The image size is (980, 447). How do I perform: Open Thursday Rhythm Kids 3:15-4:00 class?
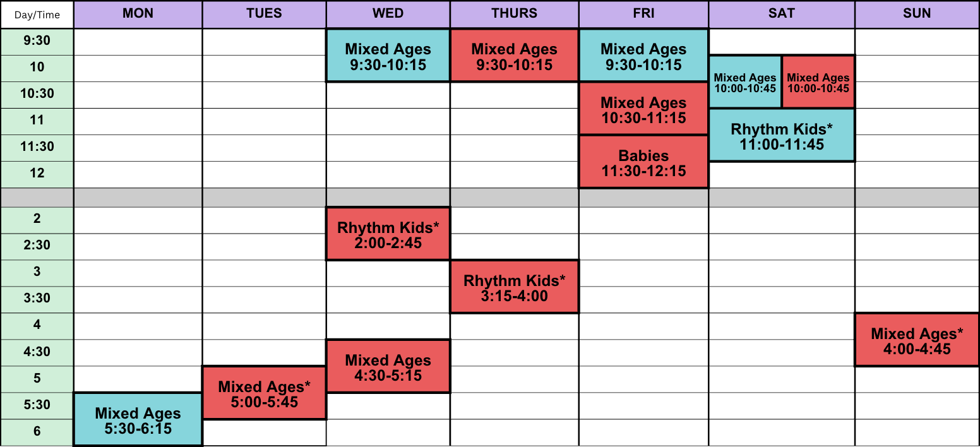[x=514, y=287]
